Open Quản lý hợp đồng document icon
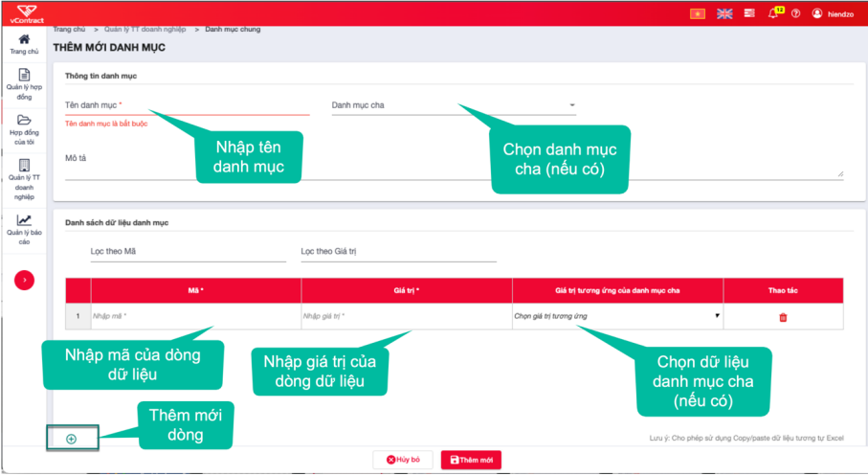The height and width of the screenshot is (476, 868). (x=24, y=75)
